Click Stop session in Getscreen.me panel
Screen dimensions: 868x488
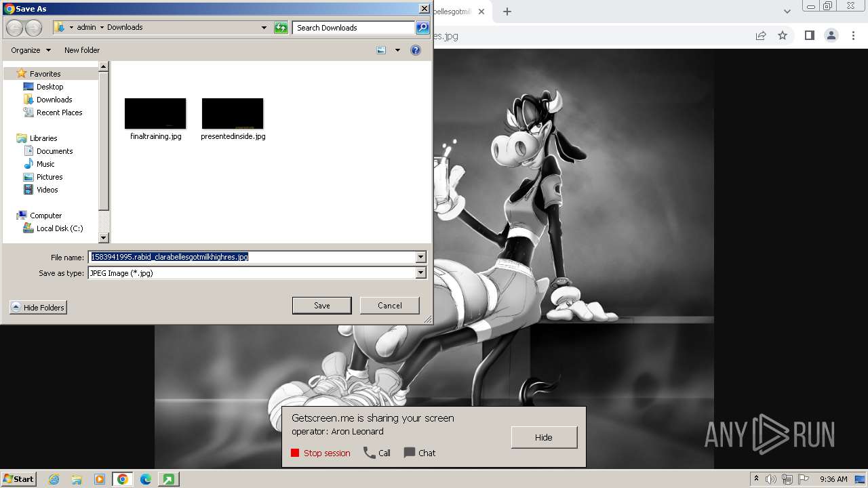[x=321, y=453]
